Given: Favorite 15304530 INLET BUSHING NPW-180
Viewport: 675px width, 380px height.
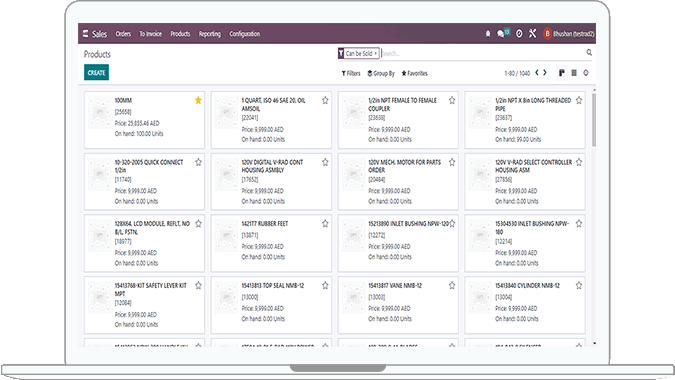Looking at the screenshot, I should 579,223.
